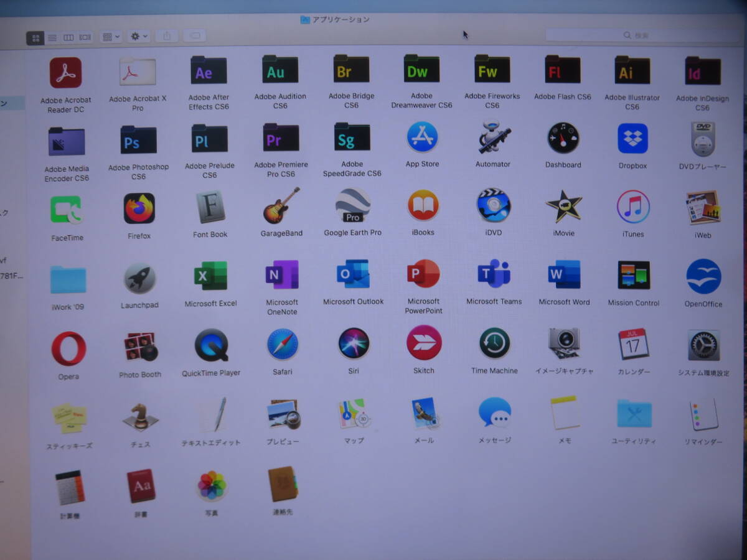Open Adobe Flash CS6 folder
747x560 pixels.
pos(562,70)
